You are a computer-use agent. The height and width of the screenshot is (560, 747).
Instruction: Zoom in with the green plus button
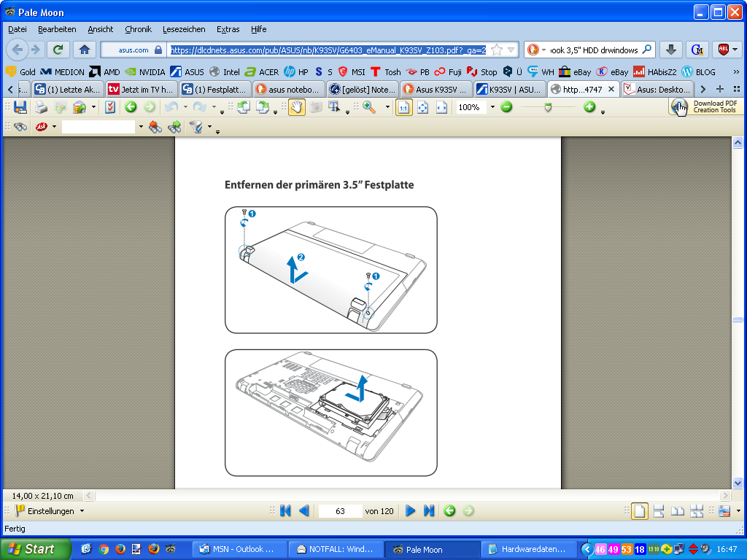pyautogui.click(x=589, y=107)
